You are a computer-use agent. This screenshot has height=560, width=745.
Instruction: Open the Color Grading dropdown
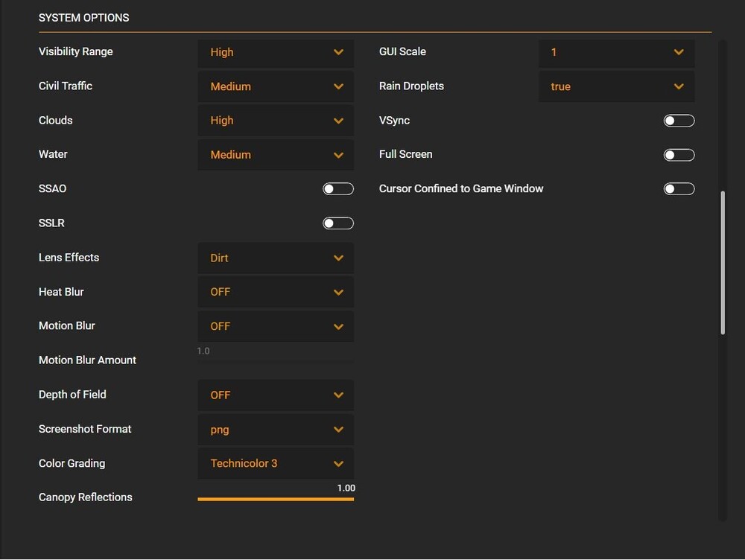tap(275, 463)
